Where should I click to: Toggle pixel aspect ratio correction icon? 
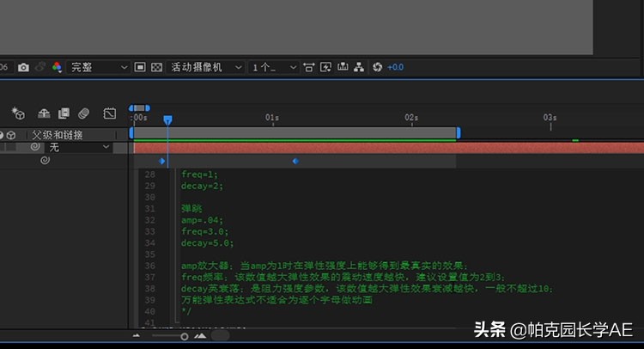point(309,67)
